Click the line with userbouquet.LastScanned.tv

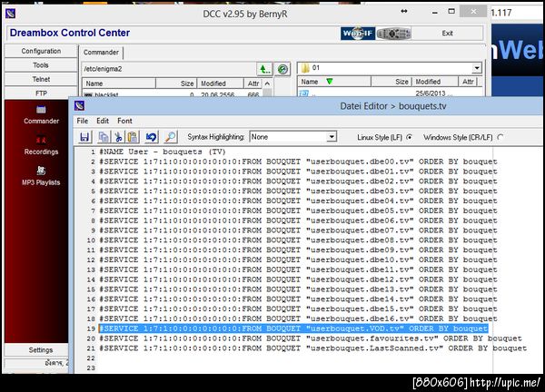click(x=312, y=348)
